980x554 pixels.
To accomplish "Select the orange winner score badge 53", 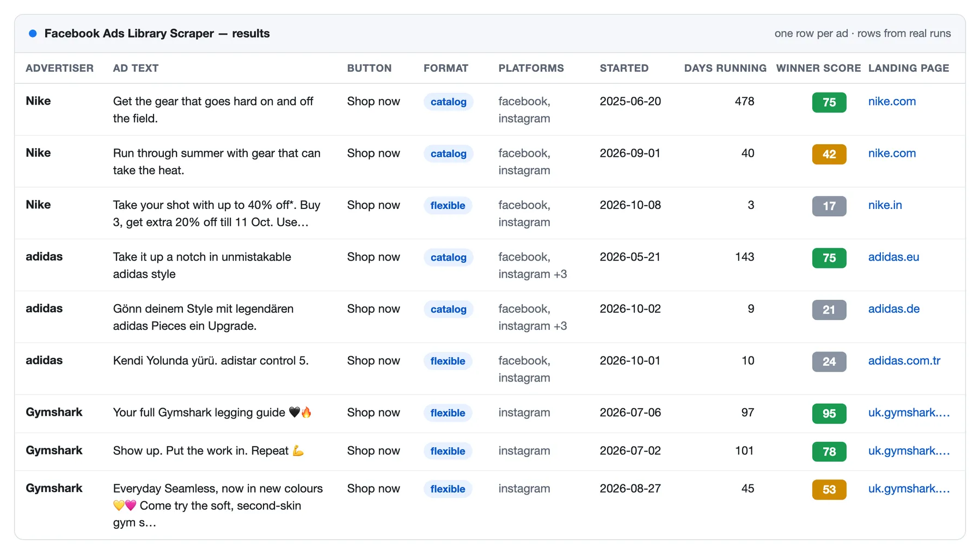I will point(829,490).
